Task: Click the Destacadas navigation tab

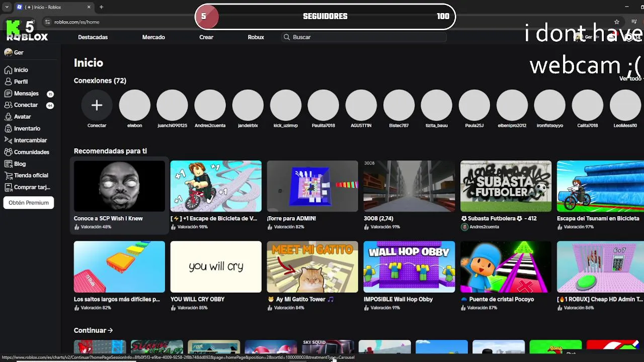Action: [x=93, y=37]
